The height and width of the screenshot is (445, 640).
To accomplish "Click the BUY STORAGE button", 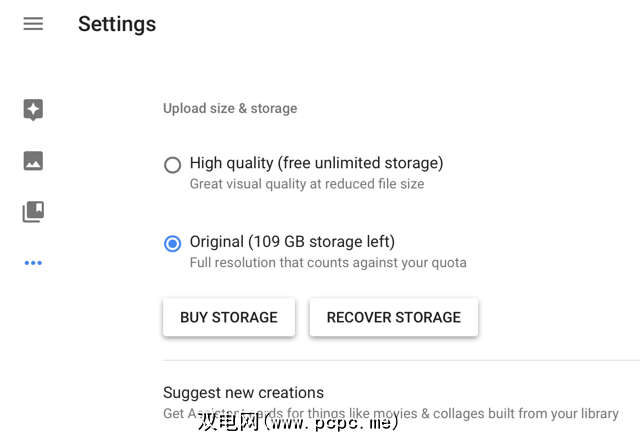I will [229, 317].
